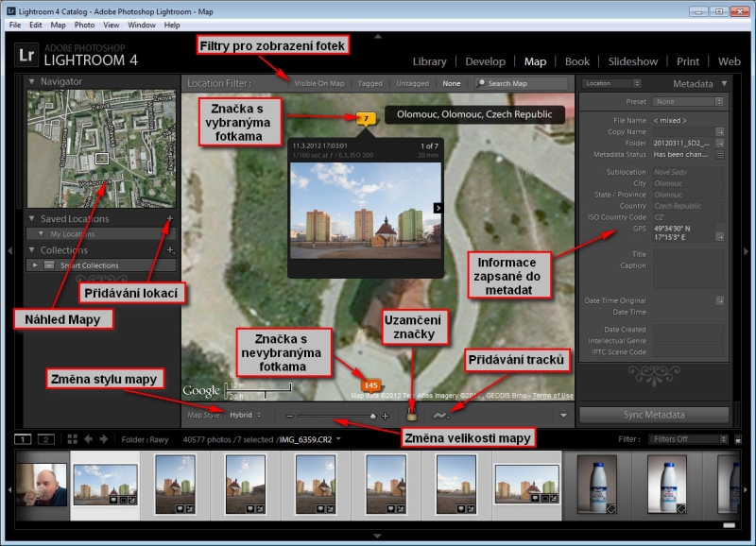Open the Location metadata set dropdown
Viewport: 756px width, 546px height.
611,83
